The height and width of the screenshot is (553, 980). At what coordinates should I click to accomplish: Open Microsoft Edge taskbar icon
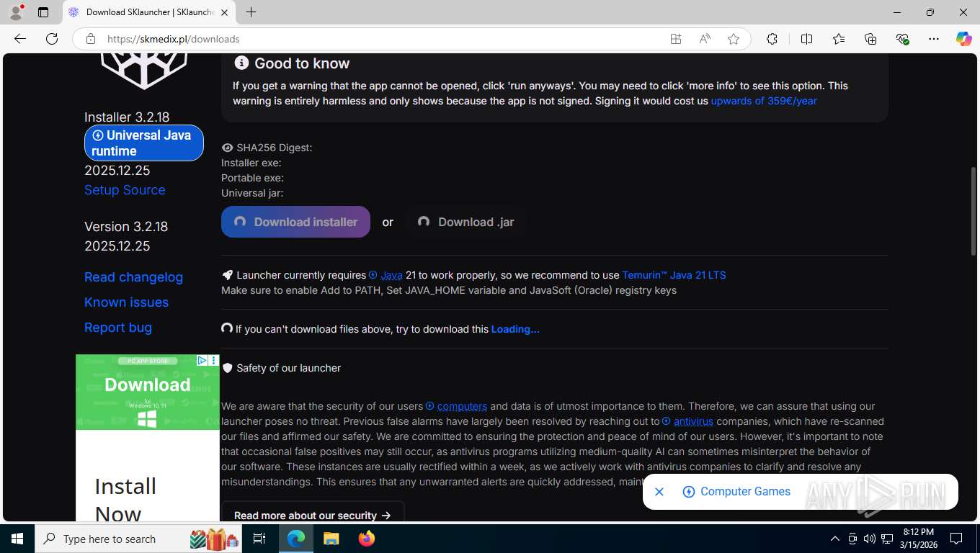point(296,539)
